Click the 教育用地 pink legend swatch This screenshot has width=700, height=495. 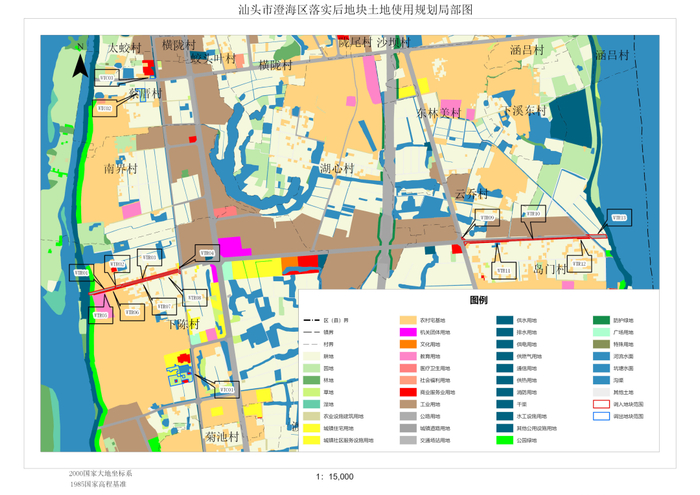click(408, 356)
